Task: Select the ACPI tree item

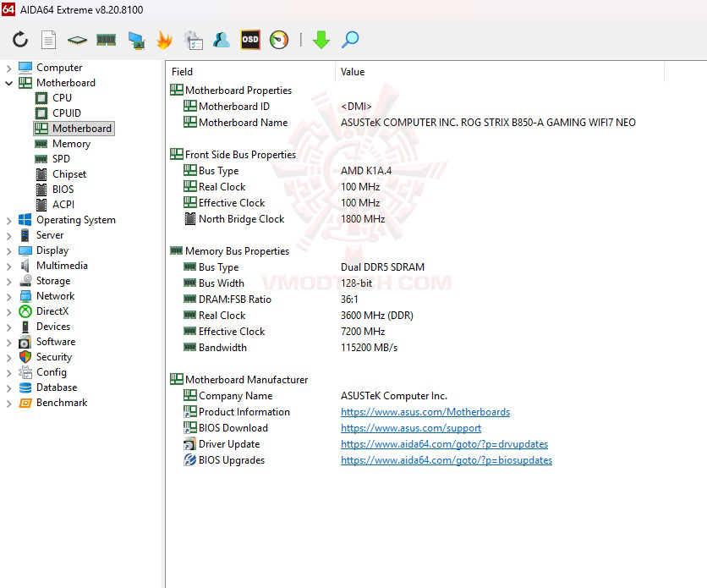Action: pyautogui.click(x=63, y=205)
